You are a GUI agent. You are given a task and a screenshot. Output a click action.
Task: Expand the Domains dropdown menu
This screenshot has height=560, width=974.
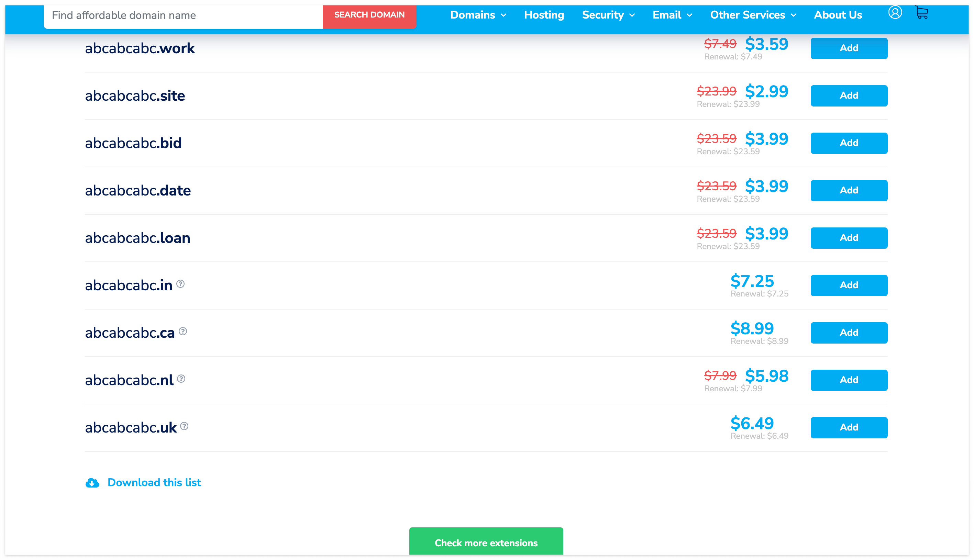coord(478,15)
